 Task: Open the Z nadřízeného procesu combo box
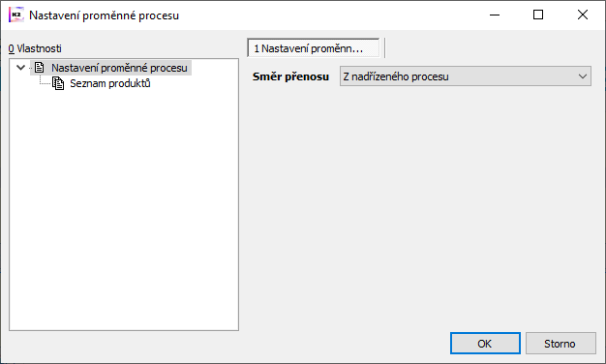pos(466,76)
